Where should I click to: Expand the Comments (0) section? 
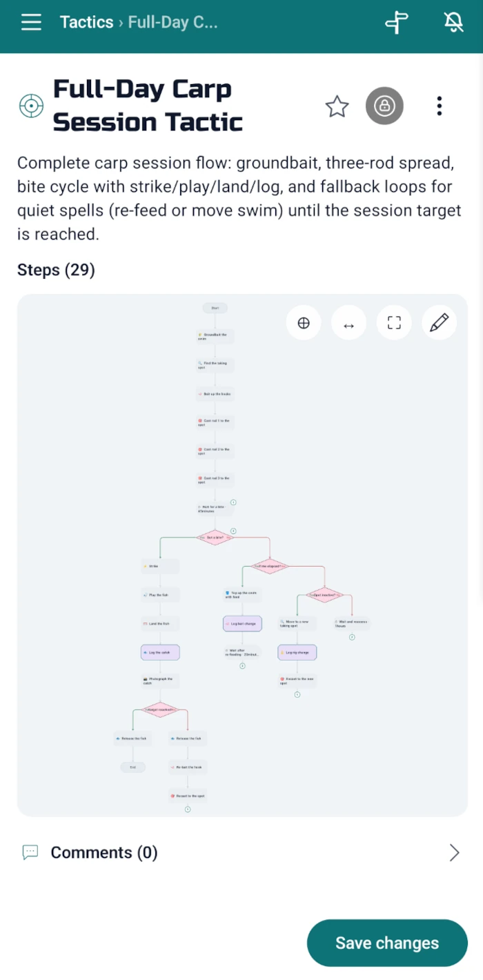[241, 853]
